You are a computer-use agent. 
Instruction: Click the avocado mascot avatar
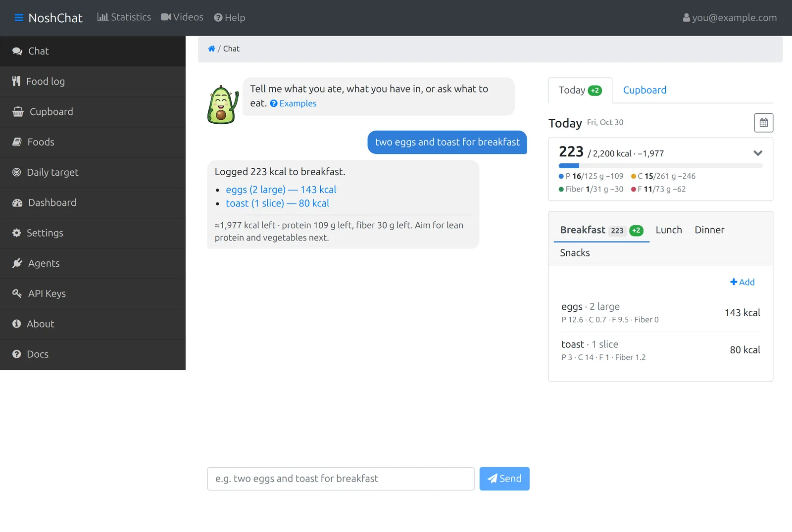[223, 104]
